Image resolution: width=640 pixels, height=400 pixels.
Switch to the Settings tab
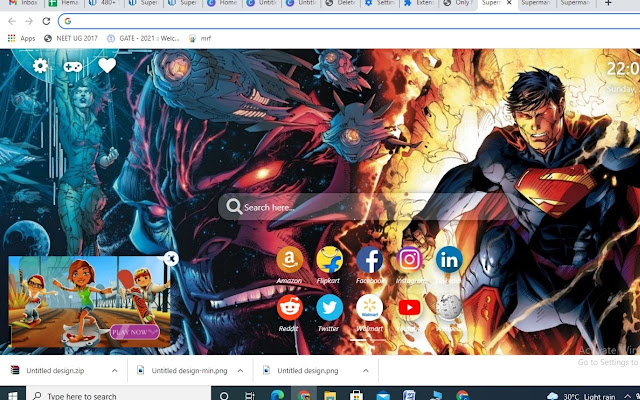point(380,3)
